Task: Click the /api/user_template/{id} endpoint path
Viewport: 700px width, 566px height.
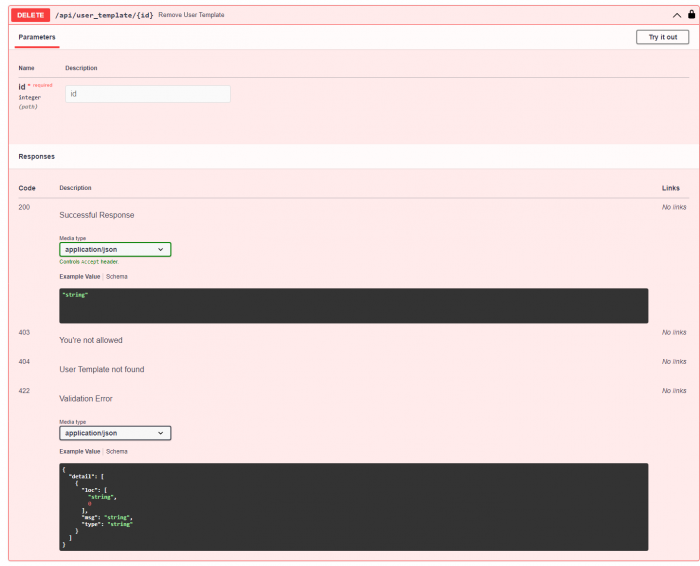Action: [x=105, y=15]
